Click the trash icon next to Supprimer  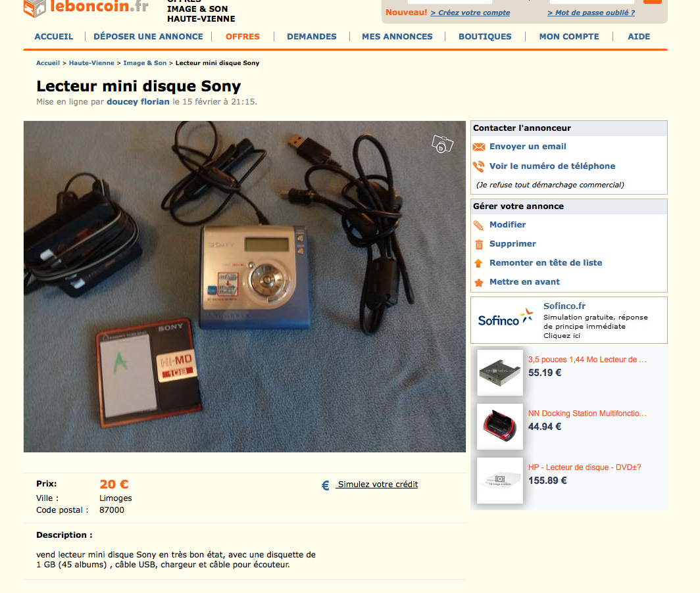(x=478, y=244)
